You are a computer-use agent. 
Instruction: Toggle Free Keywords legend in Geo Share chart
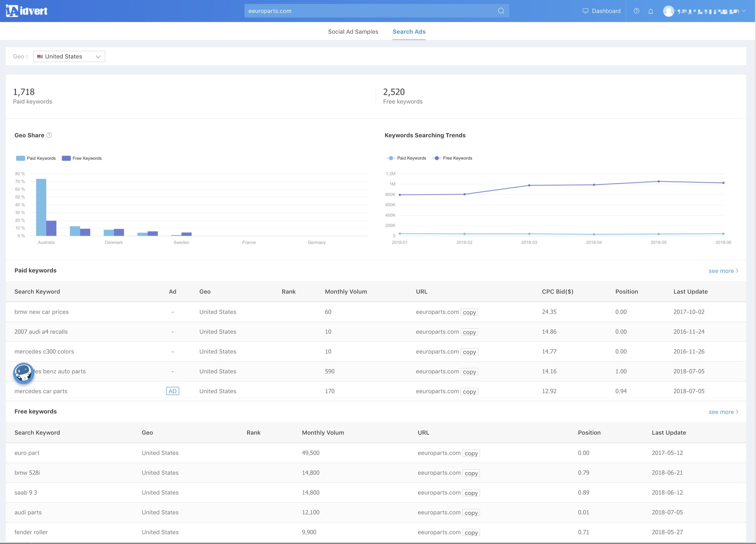pos(82,158)
